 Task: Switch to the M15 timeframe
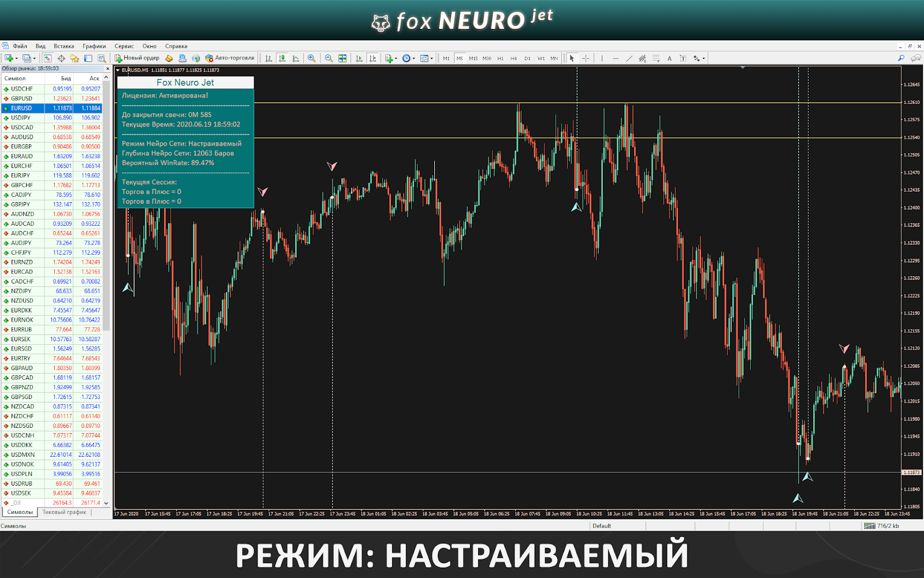(x=474, y=58)
